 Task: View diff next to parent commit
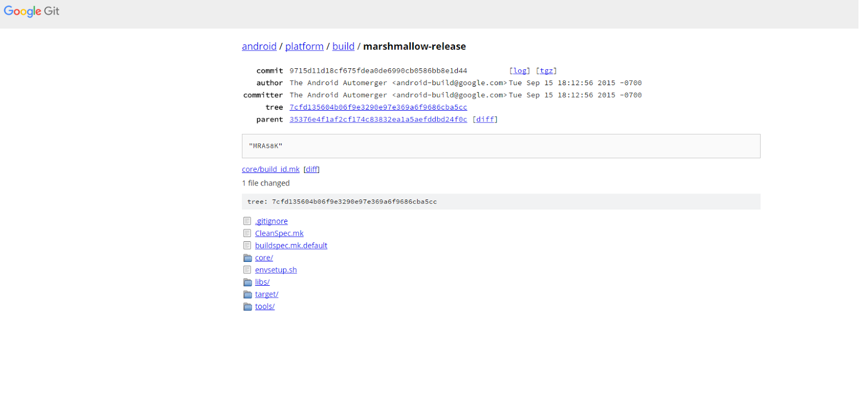pyautogui.click(x=485, y=119)
